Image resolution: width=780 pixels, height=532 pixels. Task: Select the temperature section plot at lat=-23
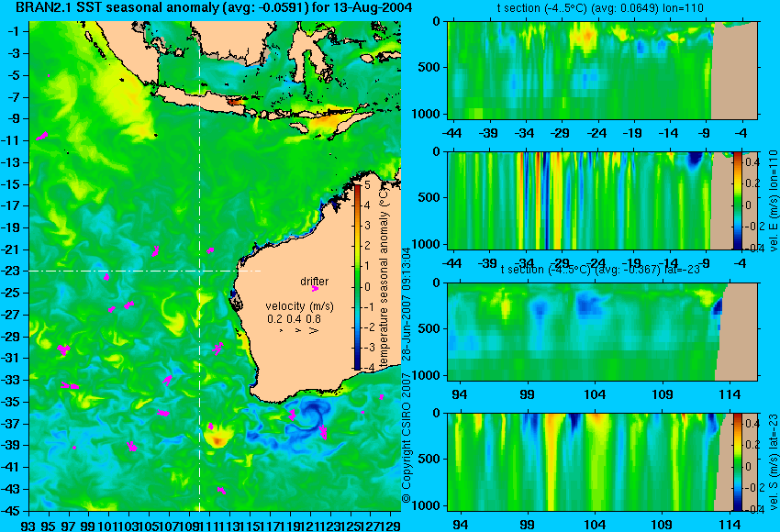point(603,331)
